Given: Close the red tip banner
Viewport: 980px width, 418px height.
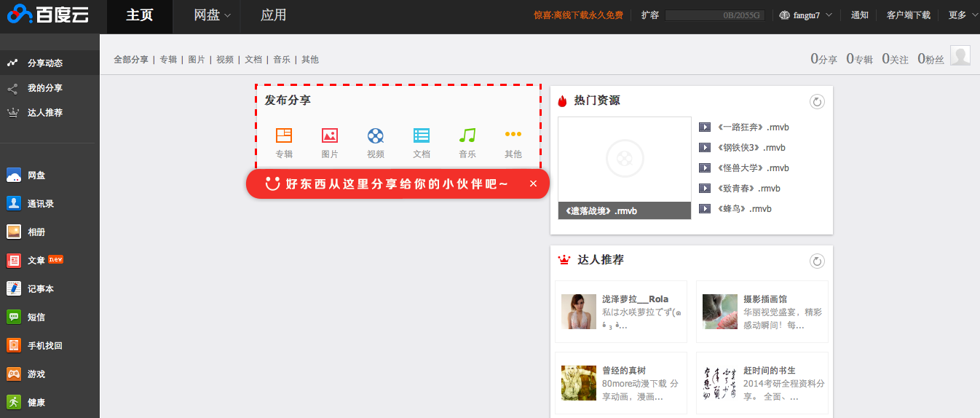Looking at the screenshot, I should point(533,184).
